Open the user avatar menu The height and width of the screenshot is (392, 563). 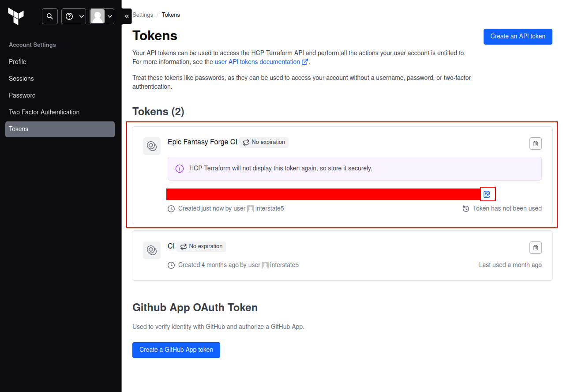coord(102,16)
